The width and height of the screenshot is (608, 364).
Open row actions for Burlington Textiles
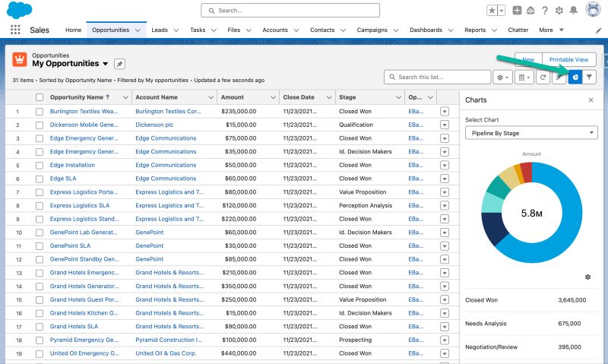tap(445, 112)
